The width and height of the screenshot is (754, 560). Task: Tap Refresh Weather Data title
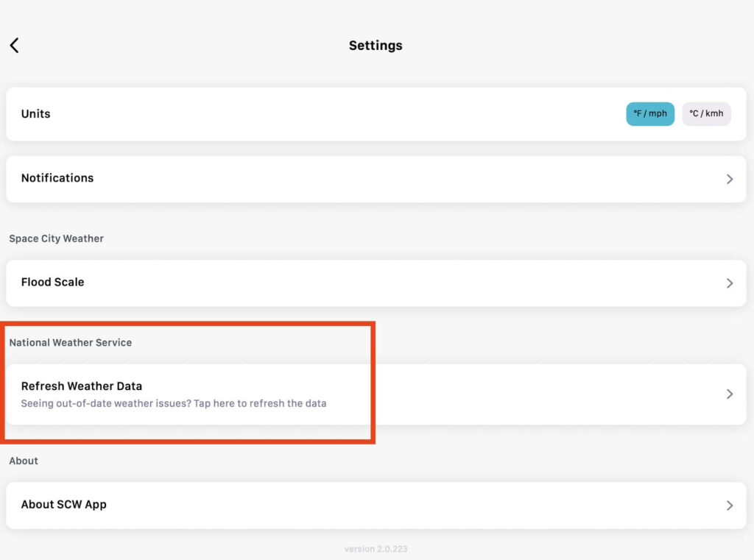point(82,386)
